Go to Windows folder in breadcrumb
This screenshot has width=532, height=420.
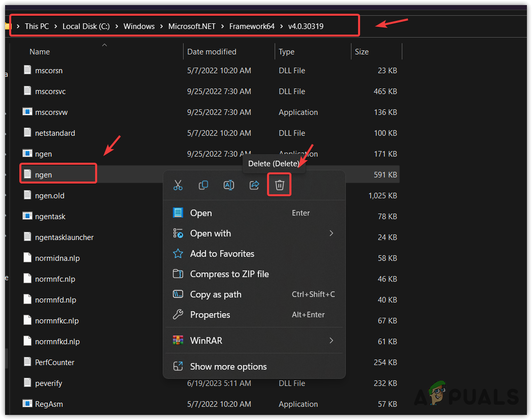click(x=139, y=26)
